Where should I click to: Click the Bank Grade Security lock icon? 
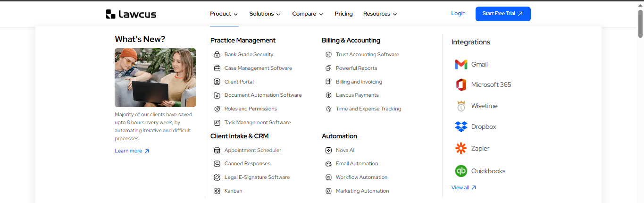point(217,55)
